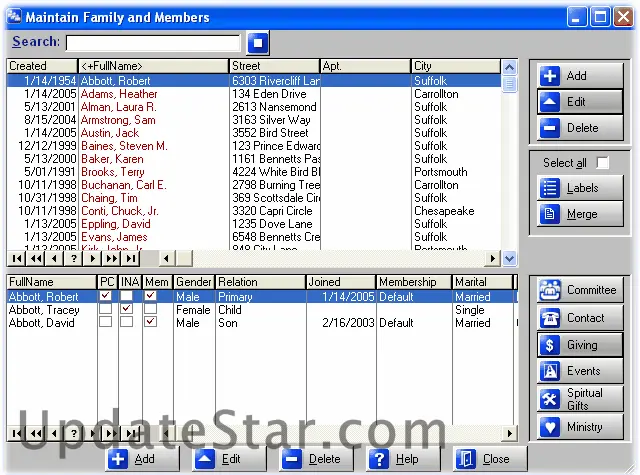The width and height of the screenshot is (640, 475).
Task: Delete the selected family using right-side Delete
Action: (580, 128)
